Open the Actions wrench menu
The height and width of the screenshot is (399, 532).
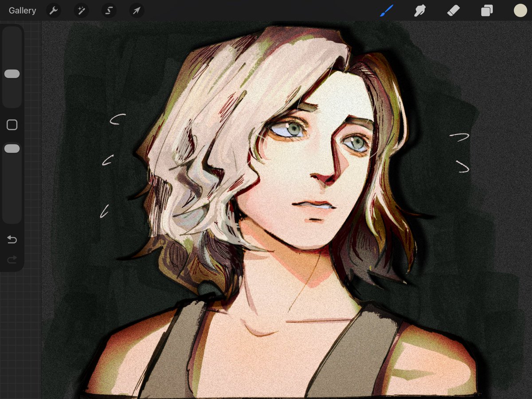tap(54, 11)
